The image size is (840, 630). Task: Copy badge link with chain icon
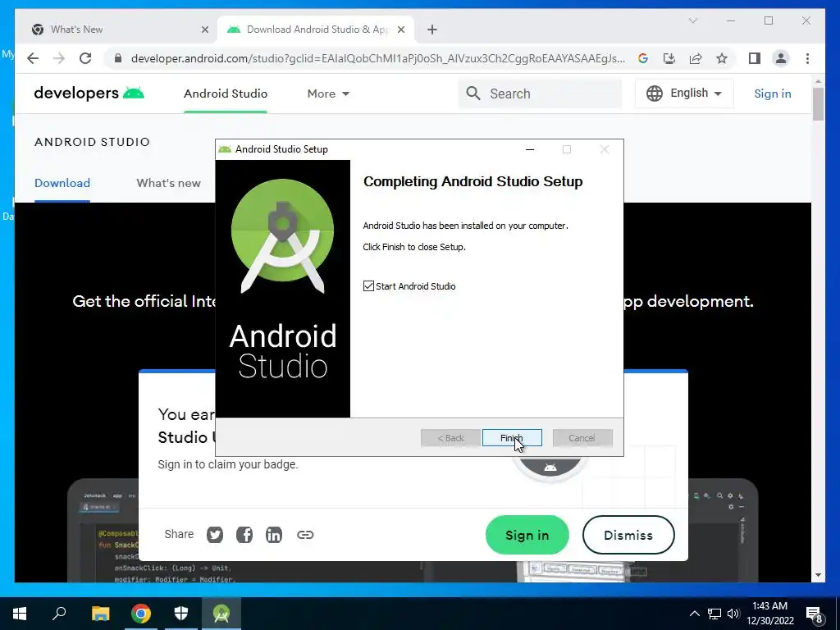[x=305, y=534]
